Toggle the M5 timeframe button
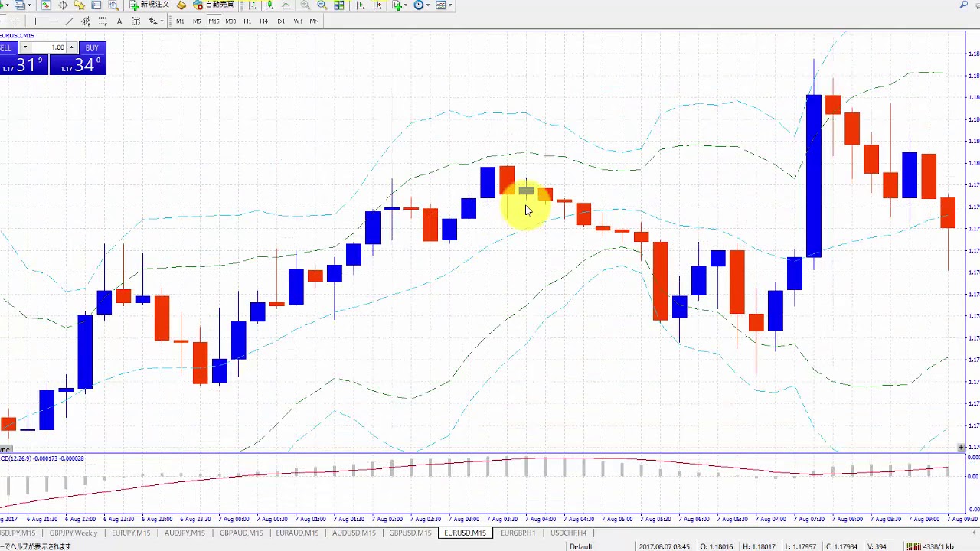980x551 pixels. pos(197,21)
